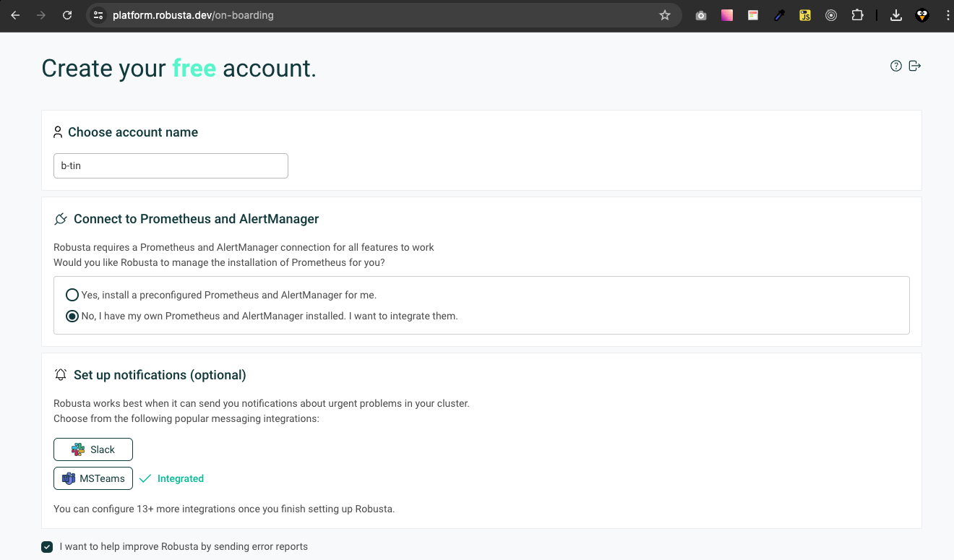Click the account name input field
954x560 pixels.
171,165
